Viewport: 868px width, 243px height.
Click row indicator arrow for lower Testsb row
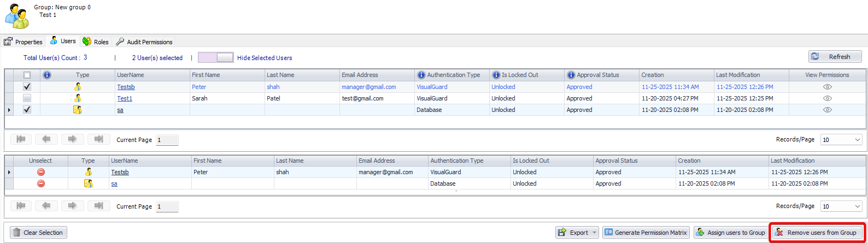click(9, 172)
